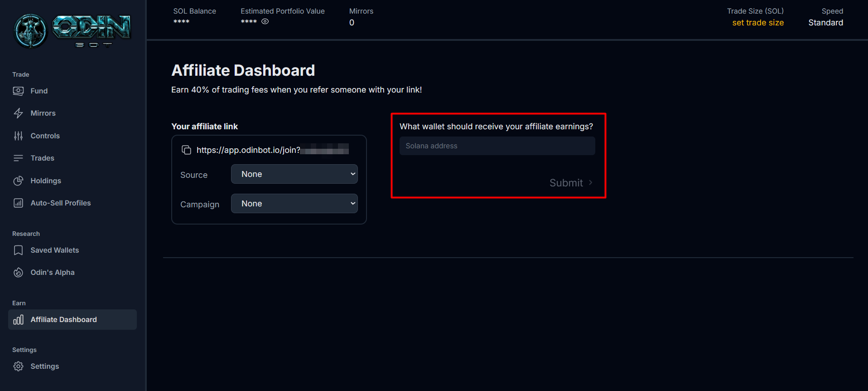Click the Settings gear icon
The width and height of the screenshot is (868, 391).
tap(18, 367)
